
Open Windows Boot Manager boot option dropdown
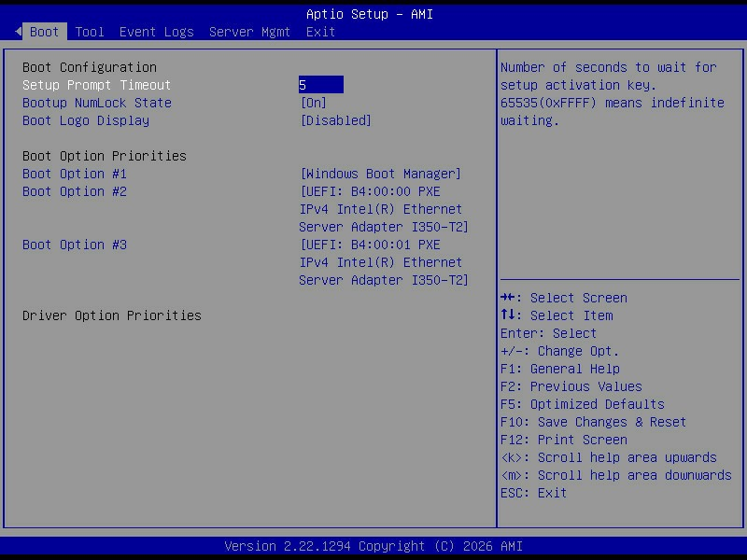tap(381, 174)
